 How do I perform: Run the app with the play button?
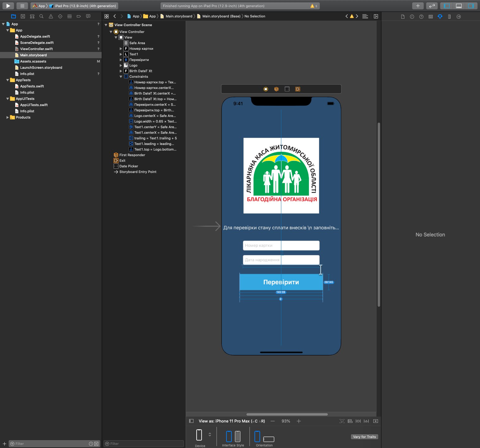[8, 6]
